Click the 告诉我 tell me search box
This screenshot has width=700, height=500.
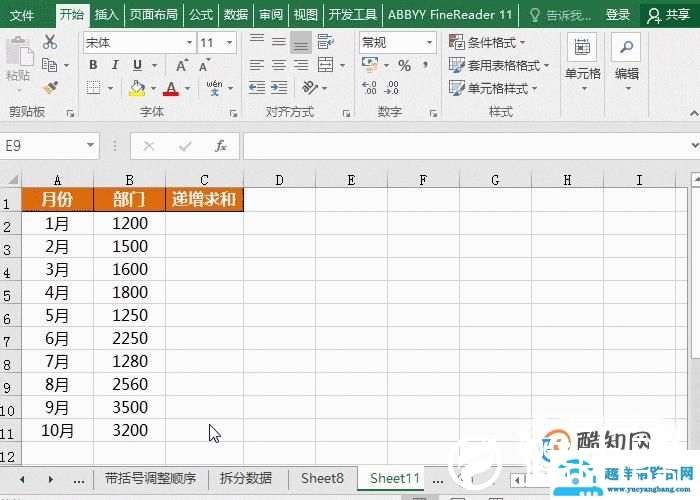[561, 16]
